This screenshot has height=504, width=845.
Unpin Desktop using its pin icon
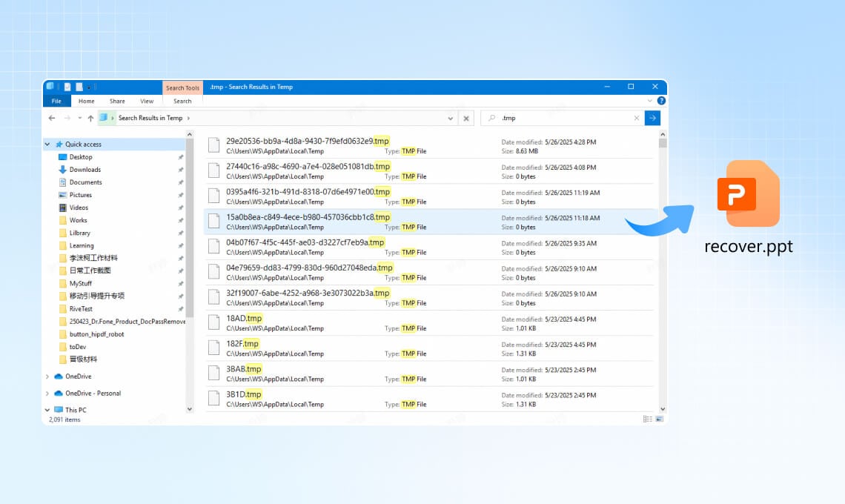pos(181,157)
